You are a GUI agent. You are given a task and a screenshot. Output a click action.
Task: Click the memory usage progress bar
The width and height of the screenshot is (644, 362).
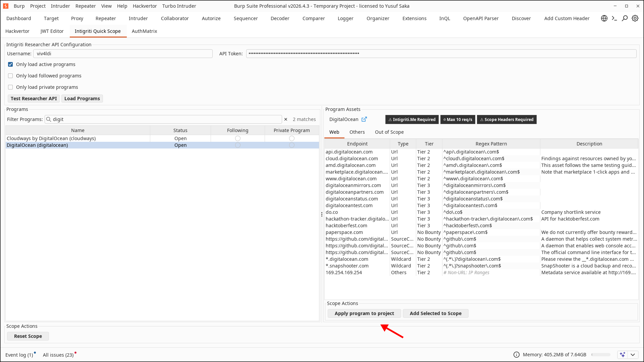coord(601,355)
